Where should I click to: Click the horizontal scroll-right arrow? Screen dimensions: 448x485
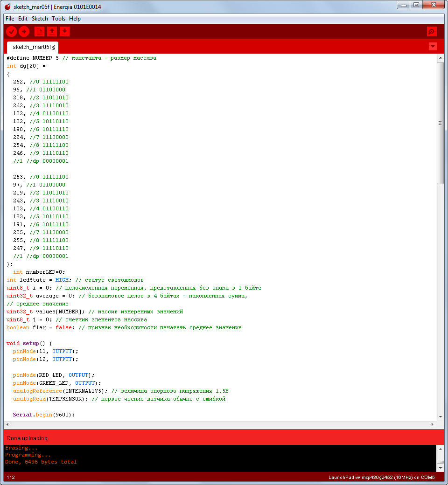(433, 425)
